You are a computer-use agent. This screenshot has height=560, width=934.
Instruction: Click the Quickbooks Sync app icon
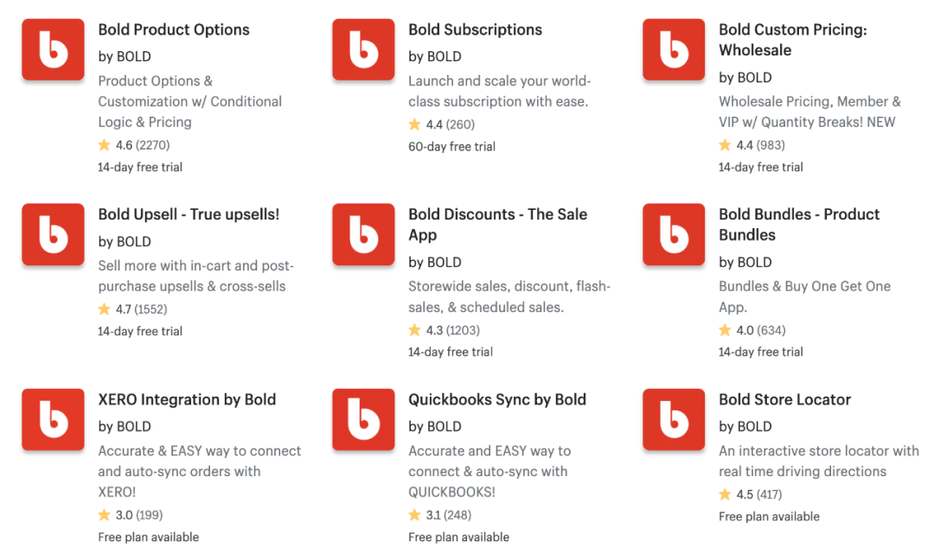pyautogui.click(x=363, y=419)
